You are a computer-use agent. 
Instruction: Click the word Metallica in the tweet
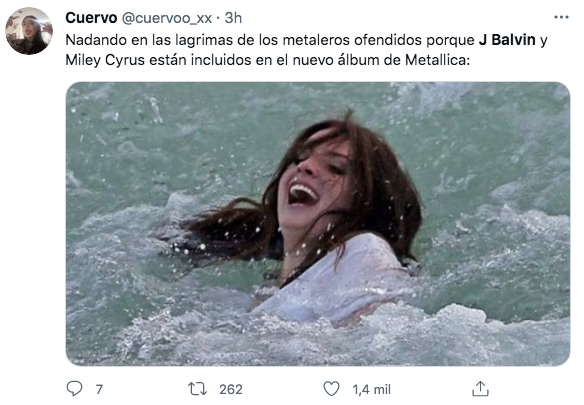435,60
